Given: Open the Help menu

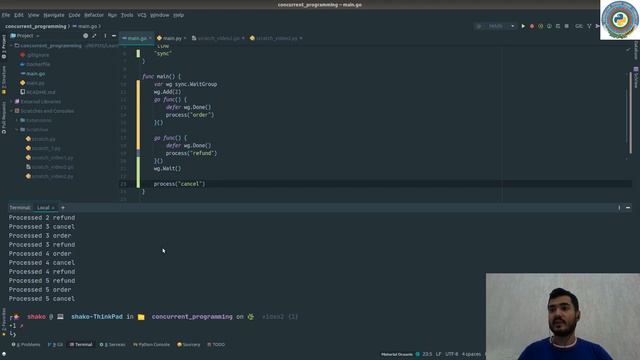Looking at the screenshot, I should pos(178,15).
